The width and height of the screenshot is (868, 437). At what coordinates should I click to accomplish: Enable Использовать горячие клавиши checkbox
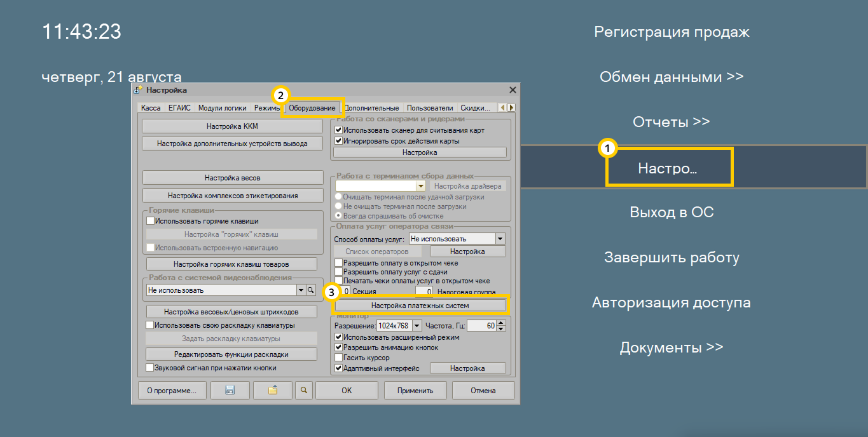point(151,221)
